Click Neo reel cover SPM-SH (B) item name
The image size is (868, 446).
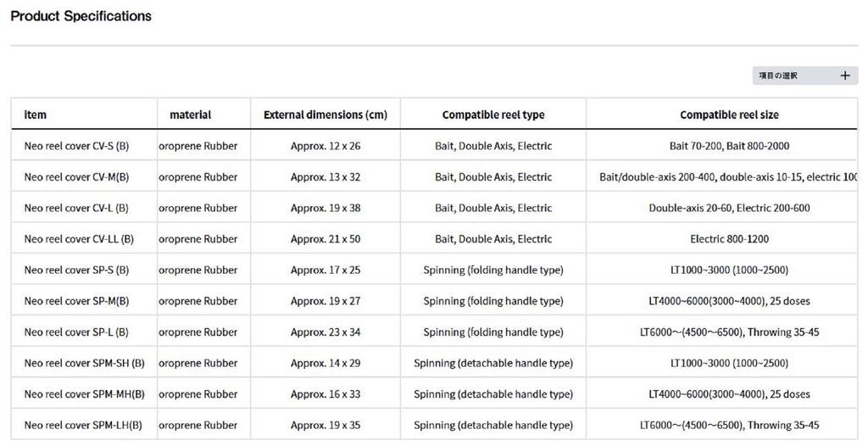tap(84, 363)
